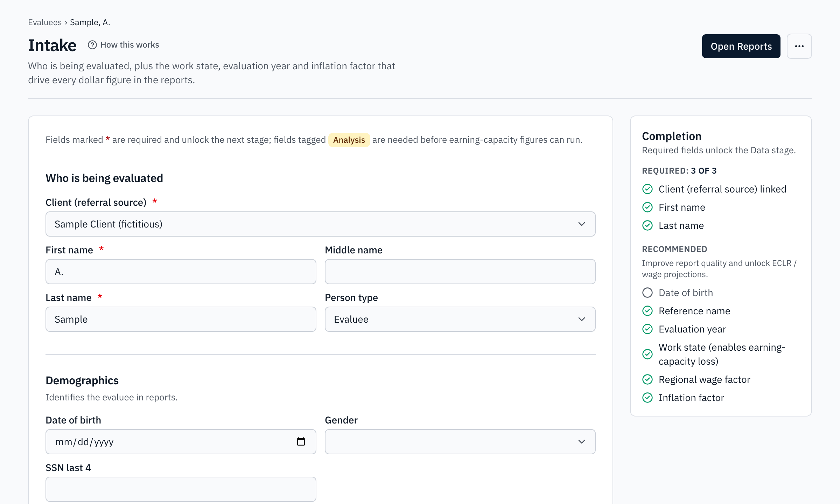Click the Inflation factor checkmark icon
This screenshot has width=840, height=504.
click(x=647, y=398)
